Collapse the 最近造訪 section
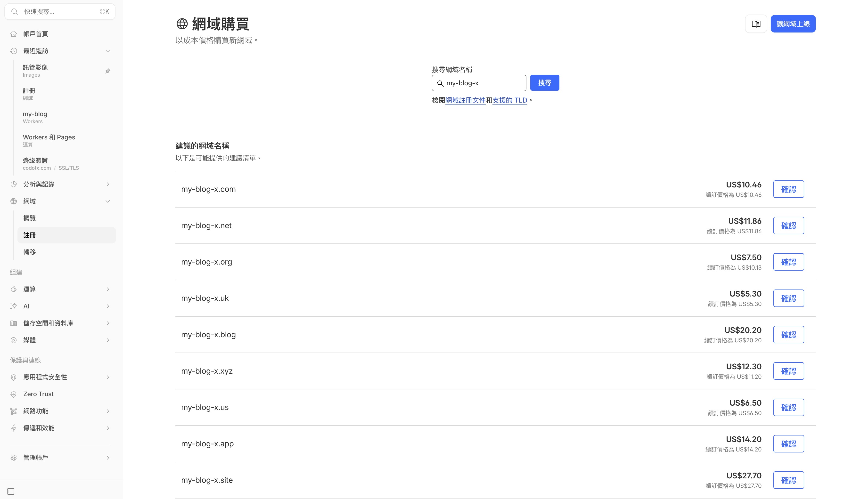This screenshot has width=868, height=499. tap(108, 51)
